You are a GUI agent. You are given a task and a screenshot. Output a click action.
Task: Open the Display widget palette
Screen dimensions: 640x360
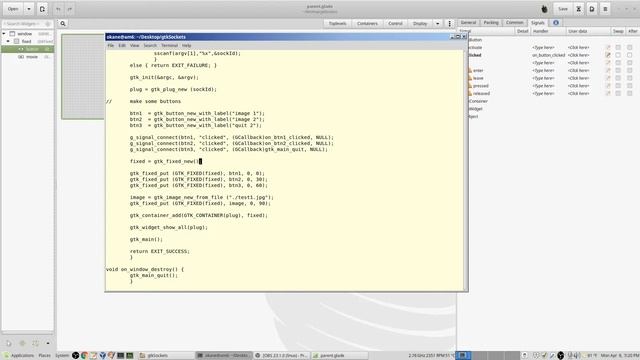click(x=420, y=24)
